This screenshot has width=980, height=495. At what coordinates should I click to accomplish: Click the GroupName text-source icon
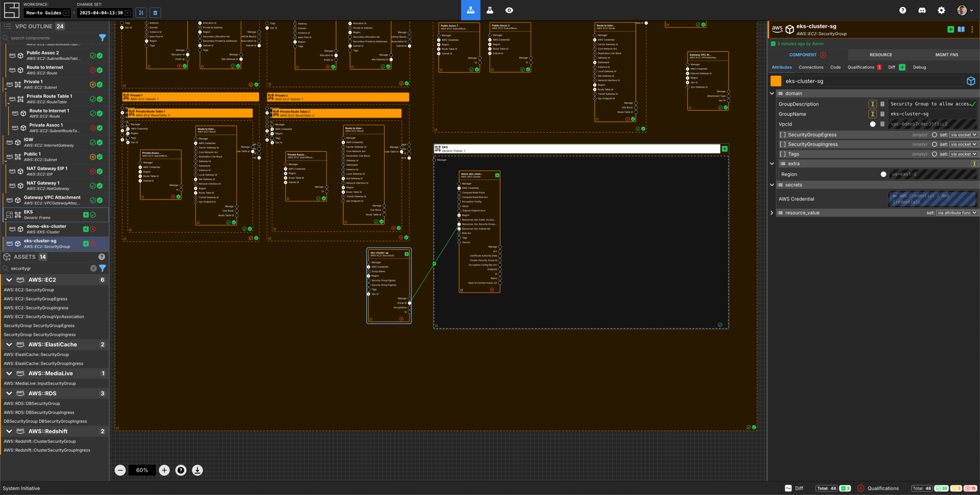(x=873, y=114)
